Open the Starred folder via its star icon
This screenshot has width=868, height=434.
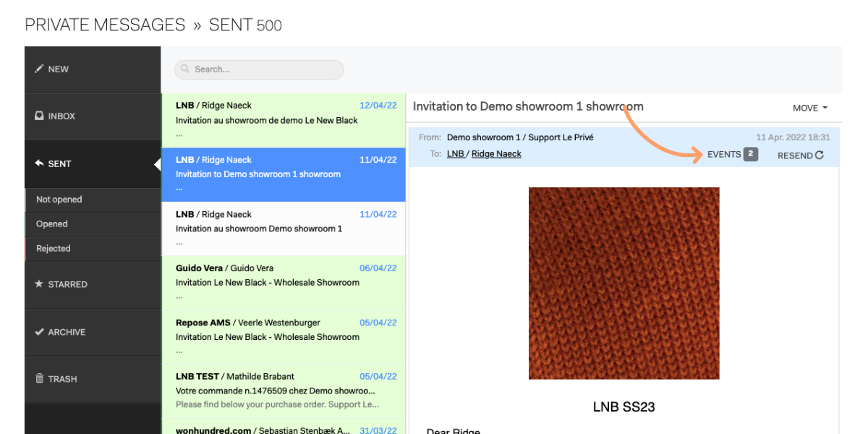(x=39, y=284)
